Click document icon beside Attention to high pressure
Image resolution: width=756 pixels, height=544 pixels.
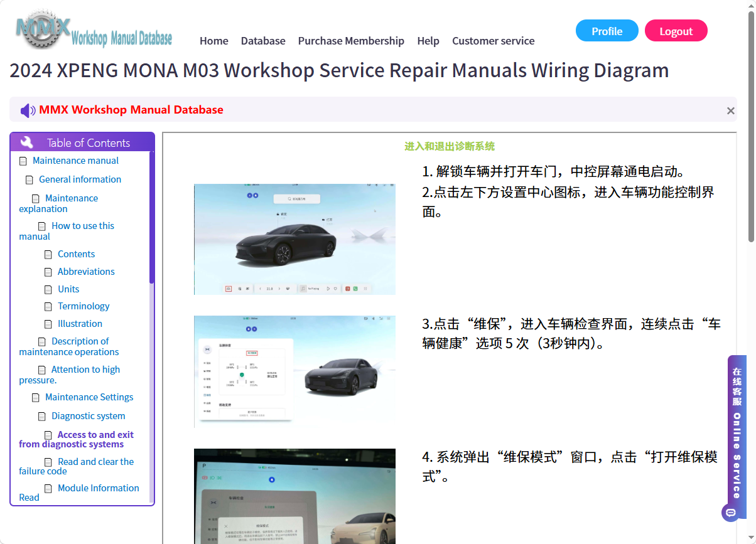coord(42,370)
